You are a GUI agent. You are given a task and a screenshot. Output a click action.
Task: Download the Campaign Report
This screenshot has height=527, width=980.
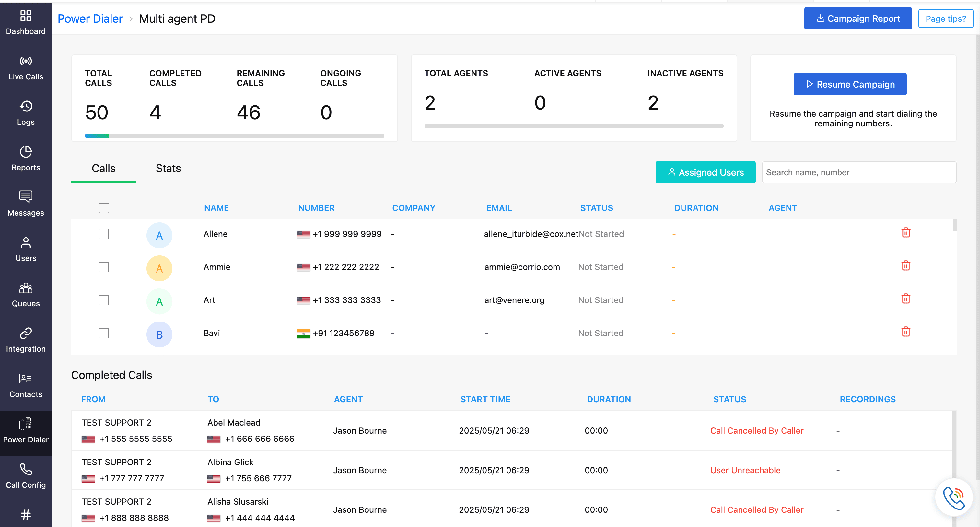[x=857, y=18]
